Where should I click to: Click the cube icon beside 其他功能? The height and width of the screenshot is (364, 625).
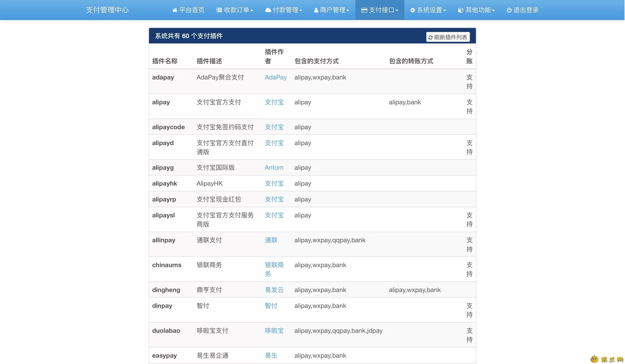pyautogui.click(x=461, y=10)
